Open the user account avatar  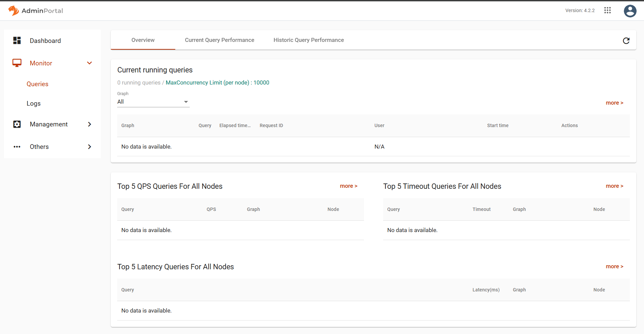(630, 11)
